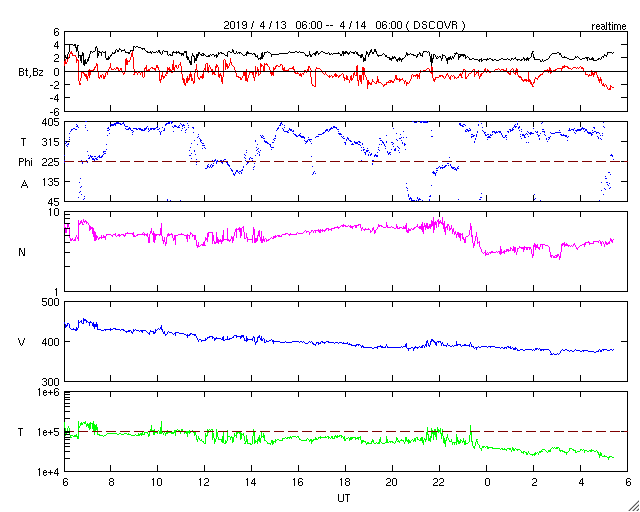The image size is (640, 512).
Task: Click the '500' tick label on velocity axis
Action: [51, 303]
